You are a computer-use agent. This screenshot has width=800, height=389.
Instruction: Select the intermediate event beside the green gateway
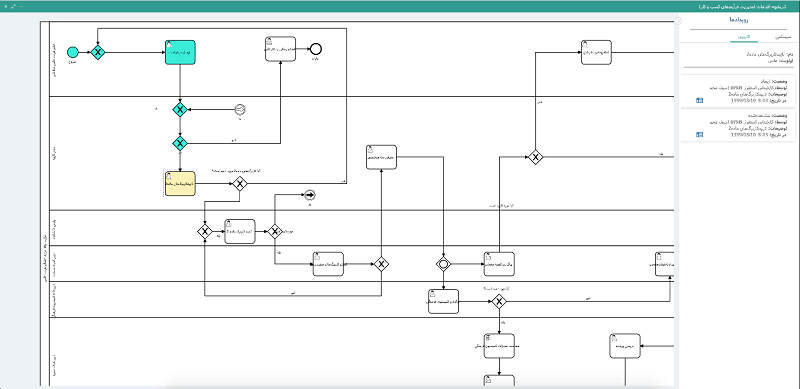pos(240,109)
